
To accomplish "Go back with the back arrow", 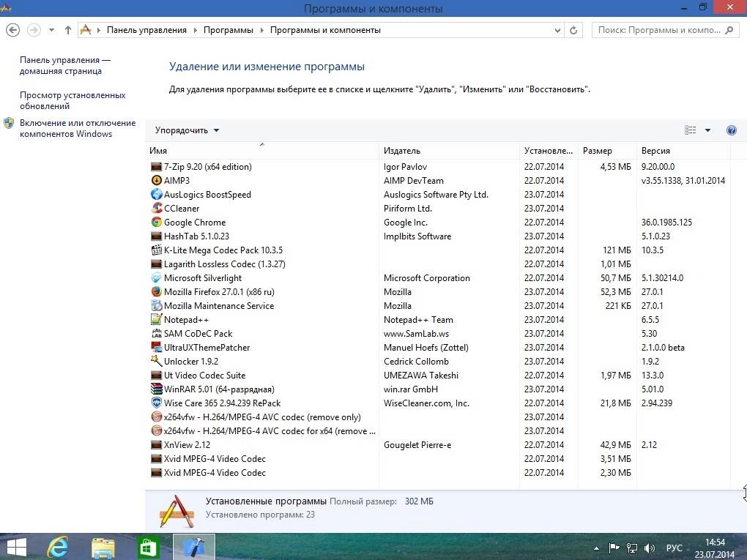I will [13, 30].
